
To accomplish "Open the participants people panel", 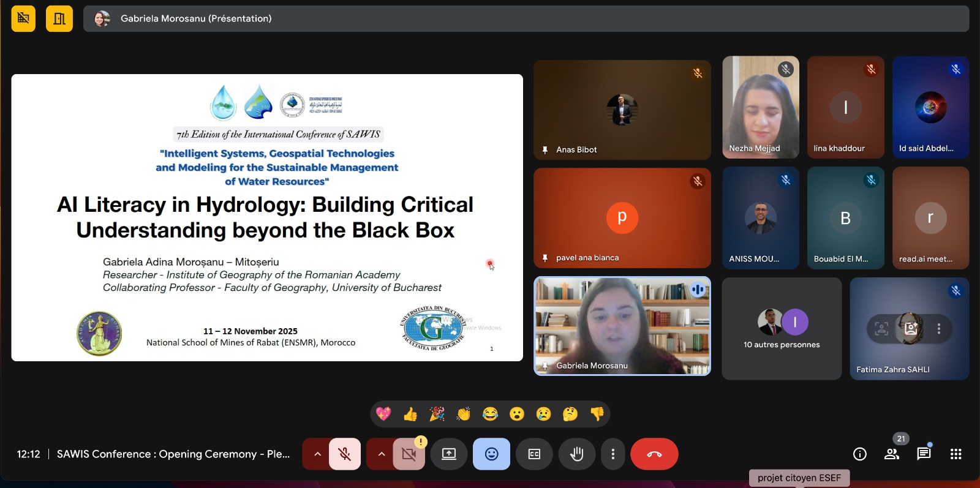I will point(891,454).
